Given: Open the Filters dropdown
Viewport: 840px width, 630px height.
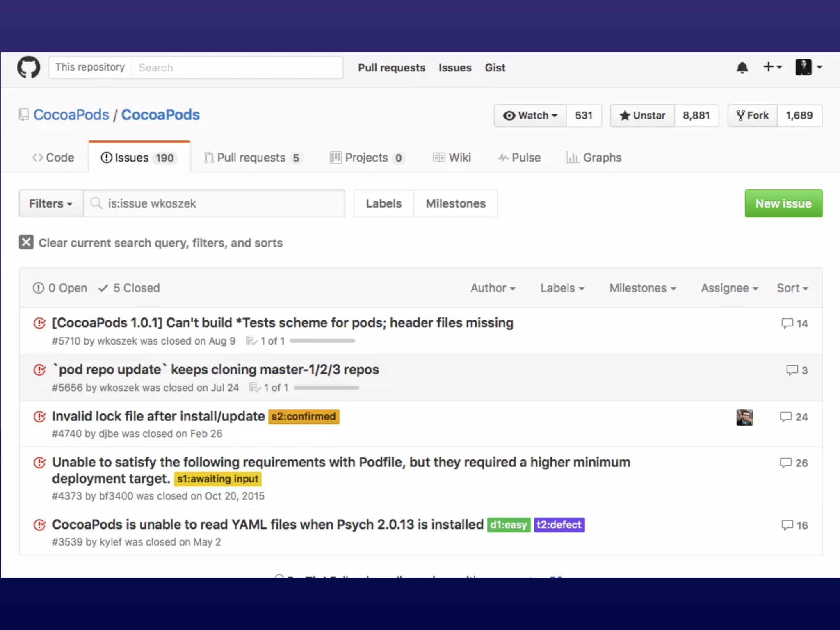Looking at the screenshot, I should coord(51,203).
